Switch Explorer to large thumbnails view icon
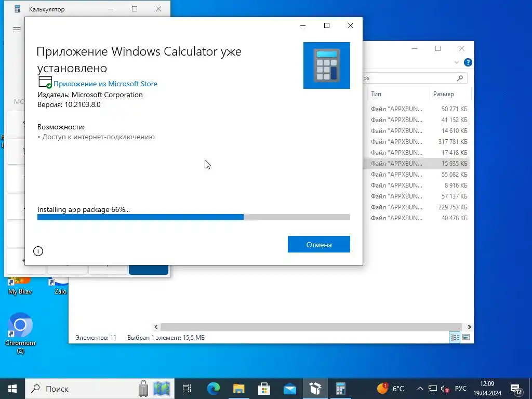 466,337
